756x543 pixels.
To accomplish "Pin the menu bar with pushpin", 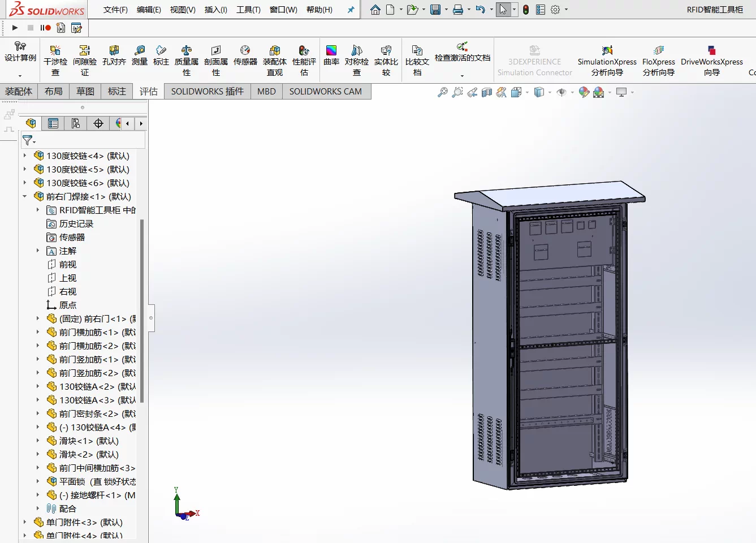I will click(351, 10).
